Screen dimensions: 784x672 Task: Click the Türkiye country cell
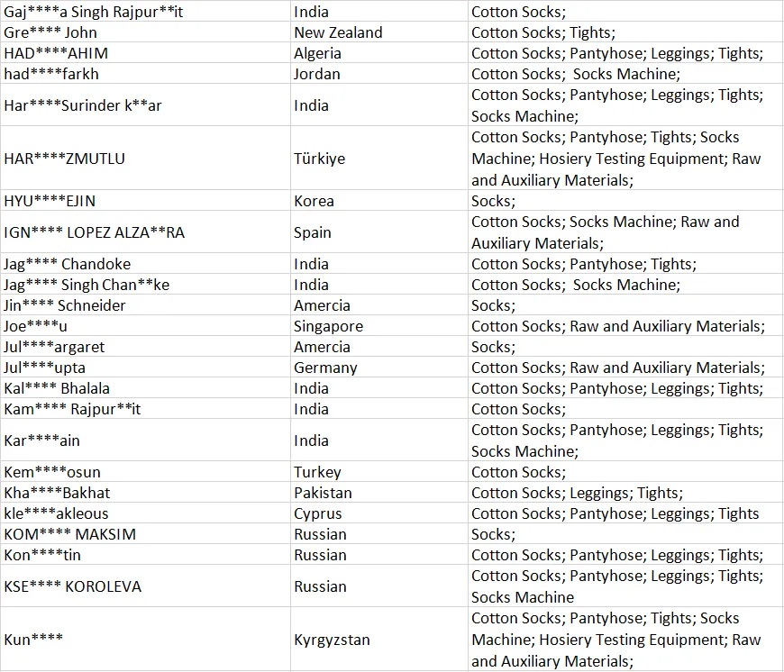tap(379, 158)
